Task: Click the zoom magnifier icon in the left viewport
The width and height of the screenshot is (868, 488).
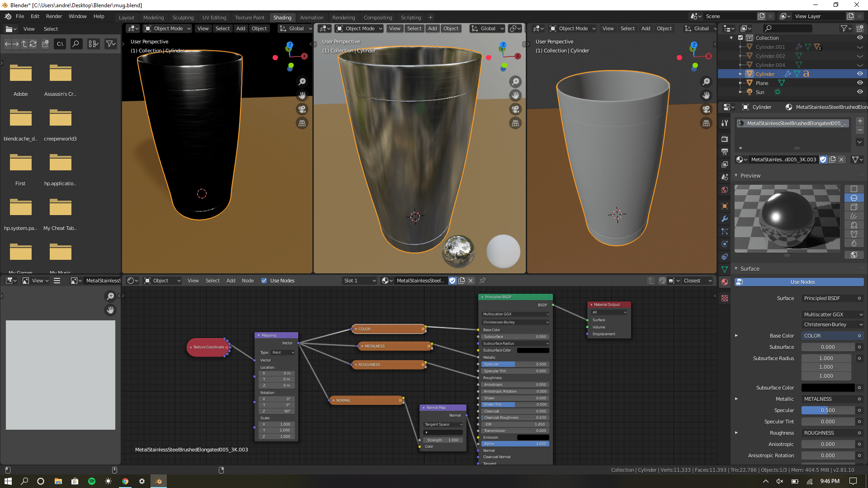Action: point(302,82)
